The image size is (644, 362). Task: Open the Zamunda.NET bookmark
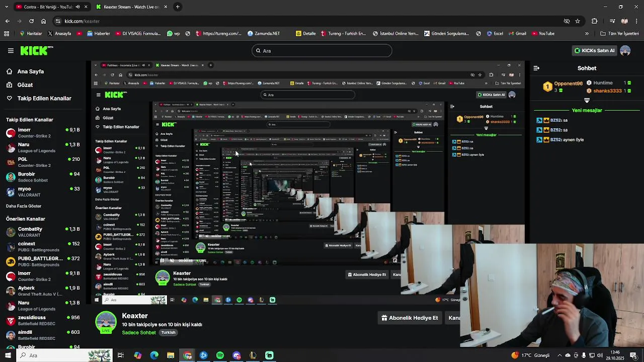pos(264,34)
